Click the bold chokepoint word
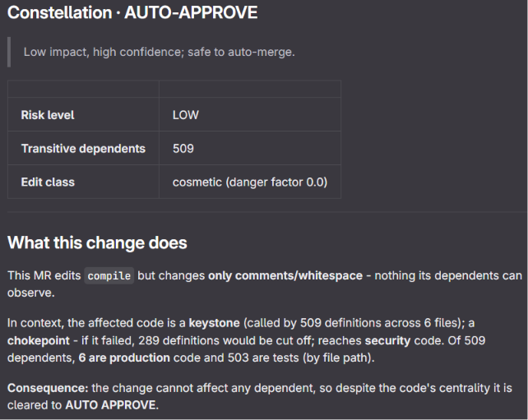The width and height of the screenshot is (528, 420). click(x=39, y=340)
